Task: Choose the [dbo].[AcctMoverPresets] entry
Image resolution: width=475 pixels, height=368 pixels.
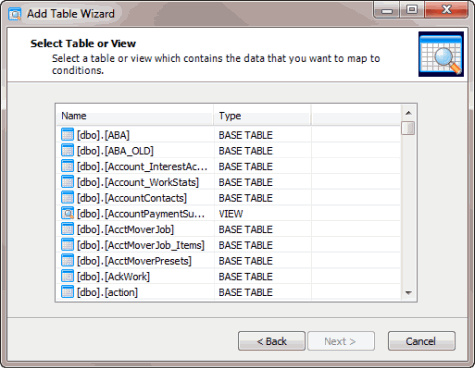Action: coord(134,261)
